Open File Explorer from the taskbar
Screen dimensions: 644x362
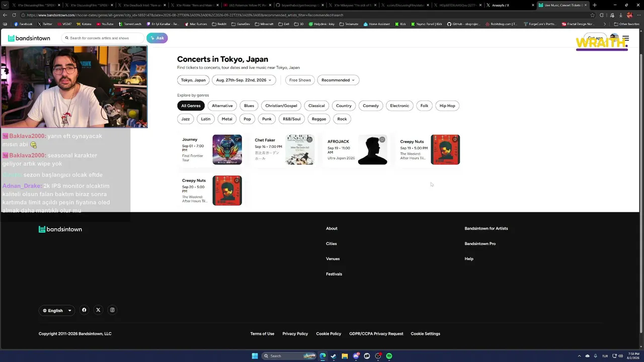click(345, 356)
